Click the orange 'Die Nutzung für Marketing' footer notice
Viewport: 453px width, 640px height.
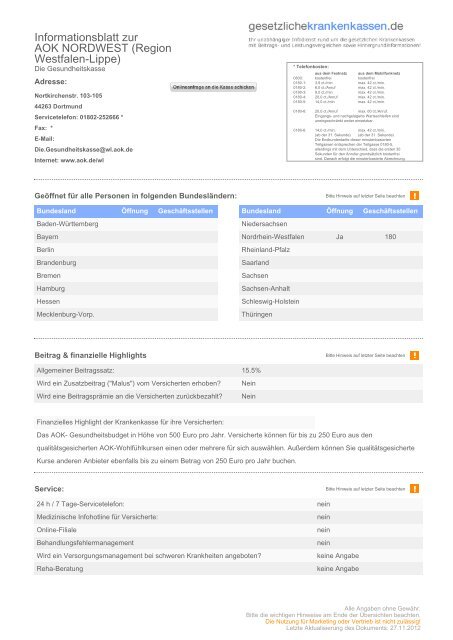click(x=343, y=622)
